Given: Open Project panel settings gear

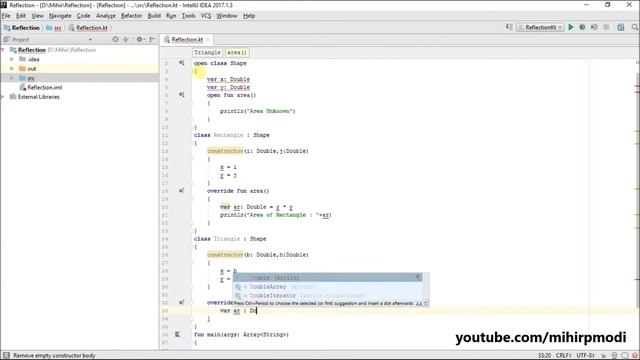Looking at the screenshot, I should (x=139, y=39).
